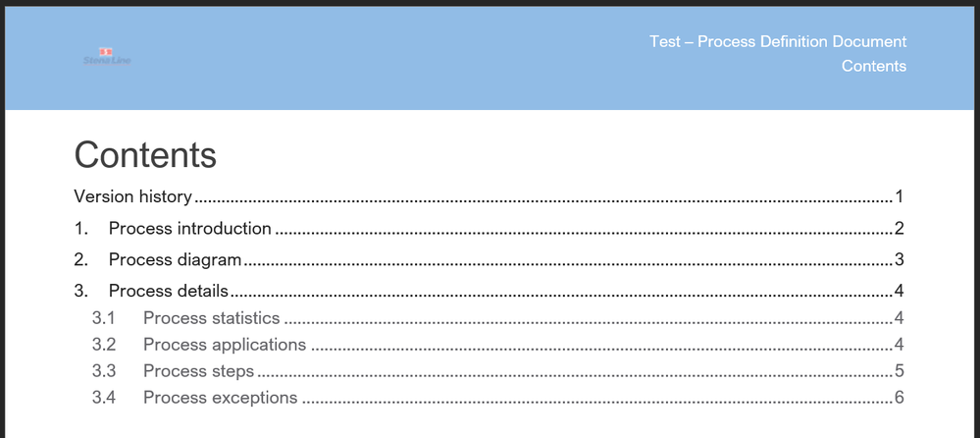Click section number 2. beside Process diagram
The image size is (980, 438).
[x=81, y=259]
